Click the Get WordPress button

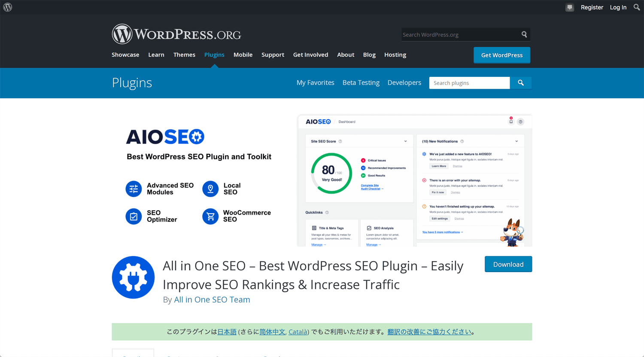[502, 55]
